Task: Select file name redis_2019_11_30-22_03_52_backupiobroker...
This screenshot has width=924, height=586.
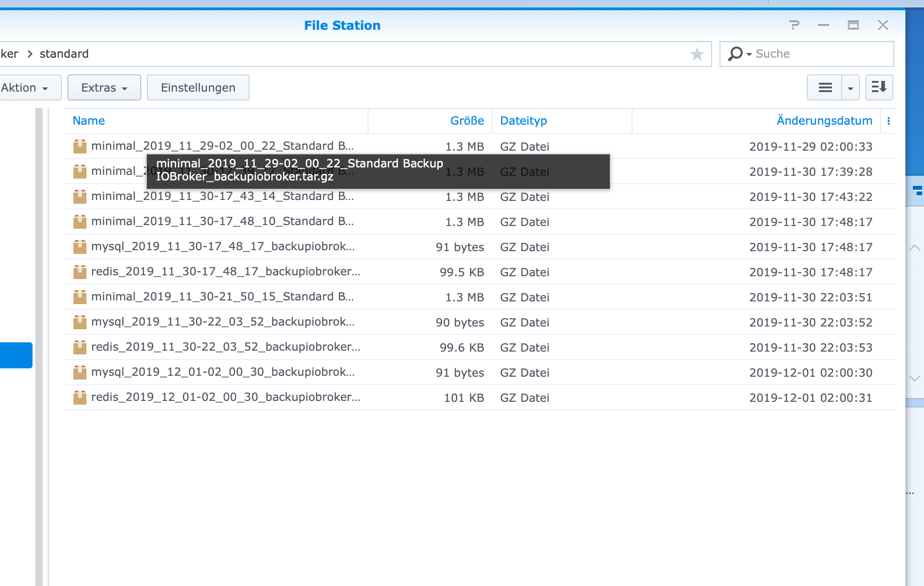Action: (x=226, y=347)
